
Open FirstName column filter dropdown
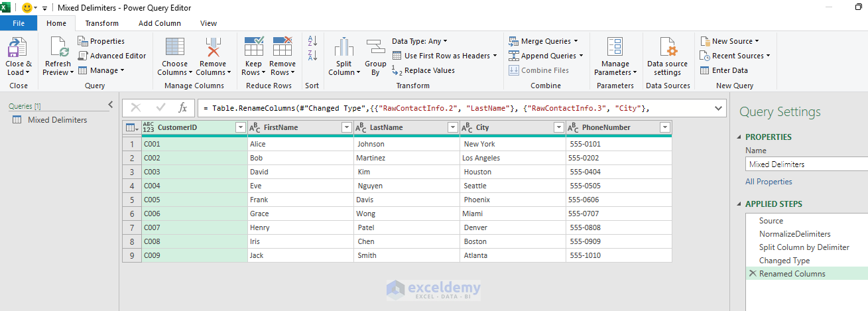[346, 127]
